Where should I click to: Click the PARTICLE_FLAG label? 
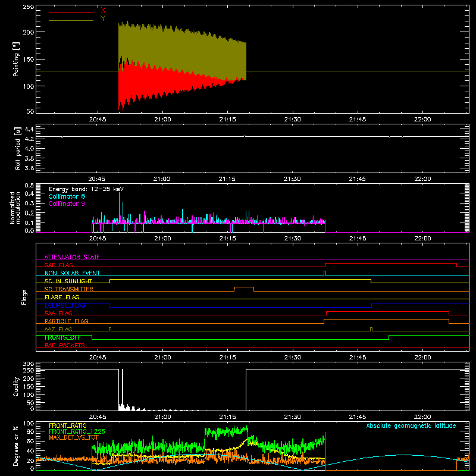click(x=67, y=321)
